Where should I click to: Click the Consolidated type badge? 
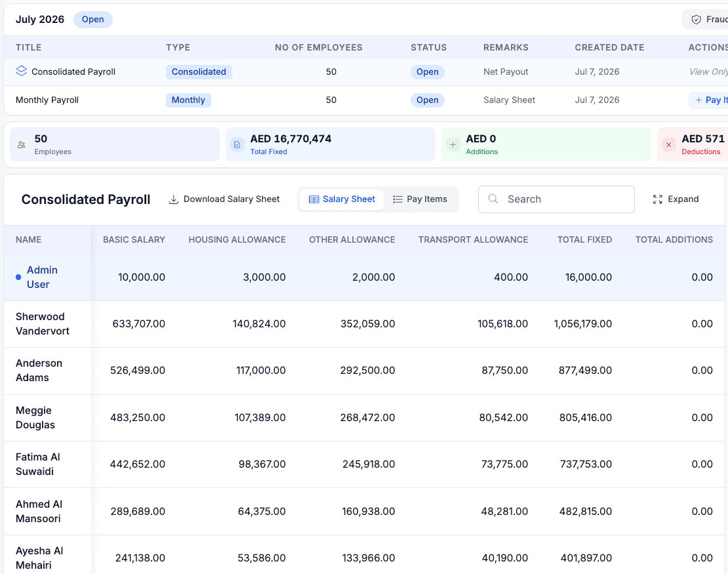click(x=199, y=72)
